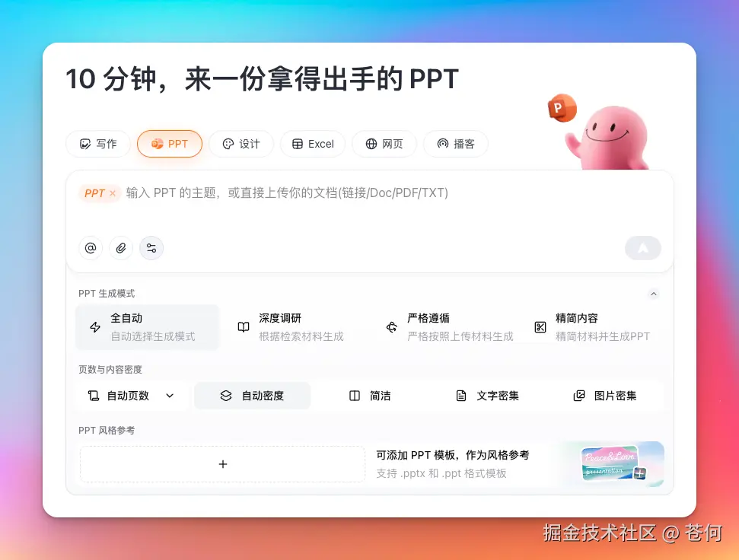Select the 简洁 density option

[x=371, y=395]
